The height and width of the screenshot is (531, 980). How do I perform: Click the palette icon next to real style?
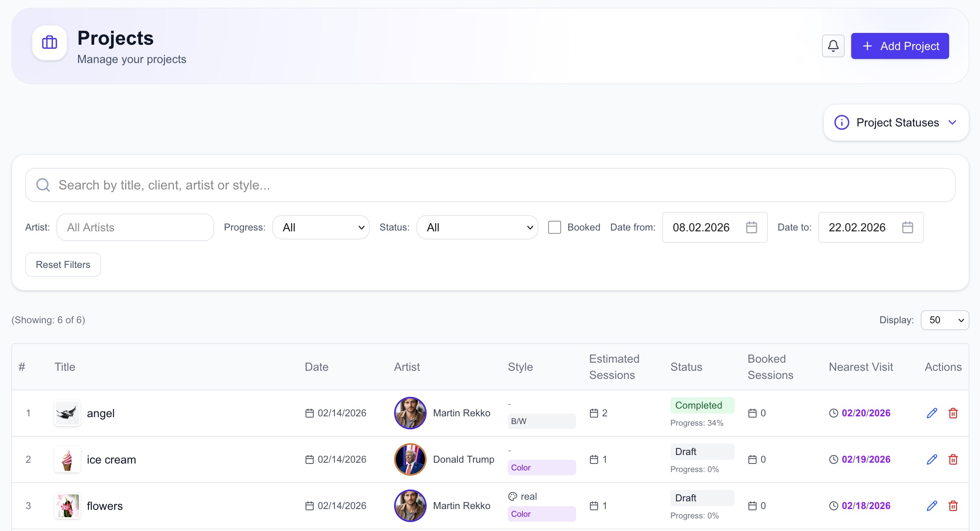[513, 496]
